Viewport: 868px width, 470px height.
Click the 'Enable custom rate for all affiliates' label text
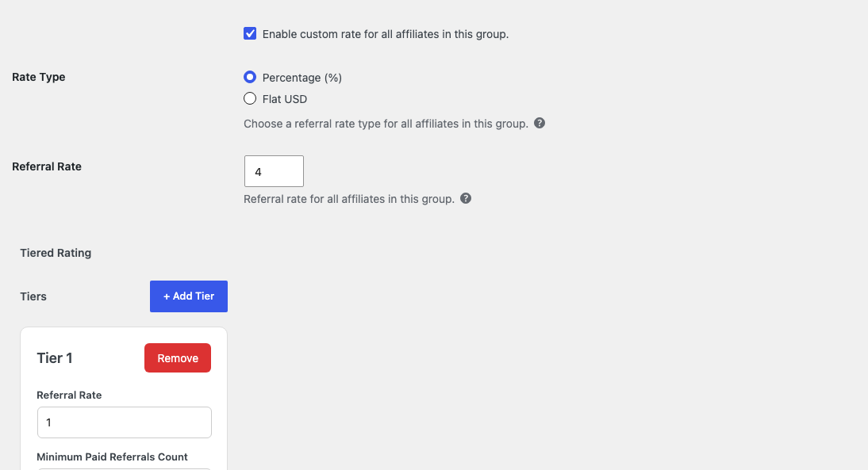click(x=386, y=34)
